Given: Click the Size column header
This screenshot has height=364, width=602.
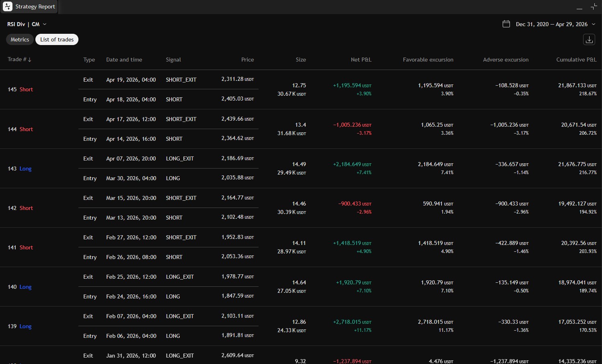Looking at the screenshot, I should (x=301, y=60).
